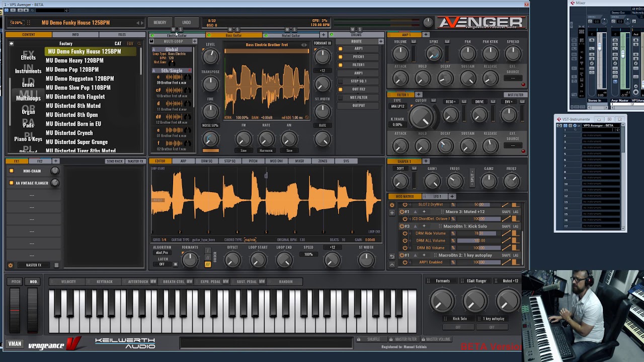644x362 pixels.
Task: Add a new modulation tab with plus icon
Action: click(x=452, y=196)
